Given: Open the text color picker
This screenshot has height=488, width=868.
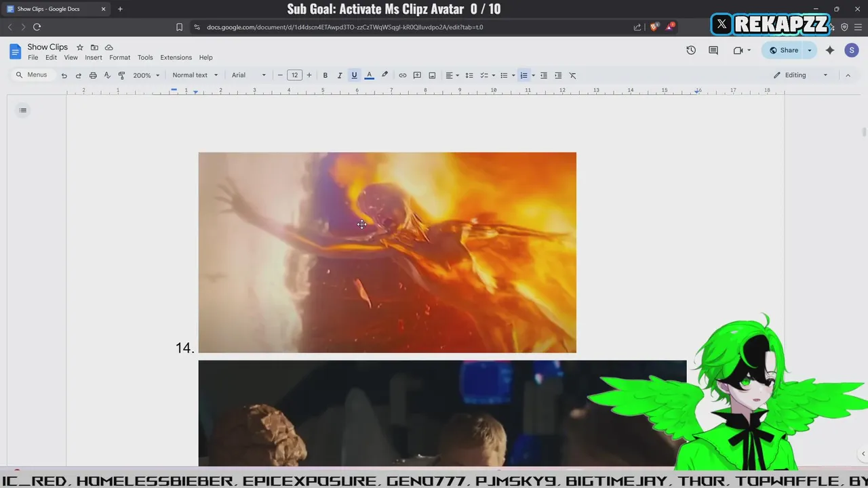Looking at the screenshot, I should click(x=369, y=75).
